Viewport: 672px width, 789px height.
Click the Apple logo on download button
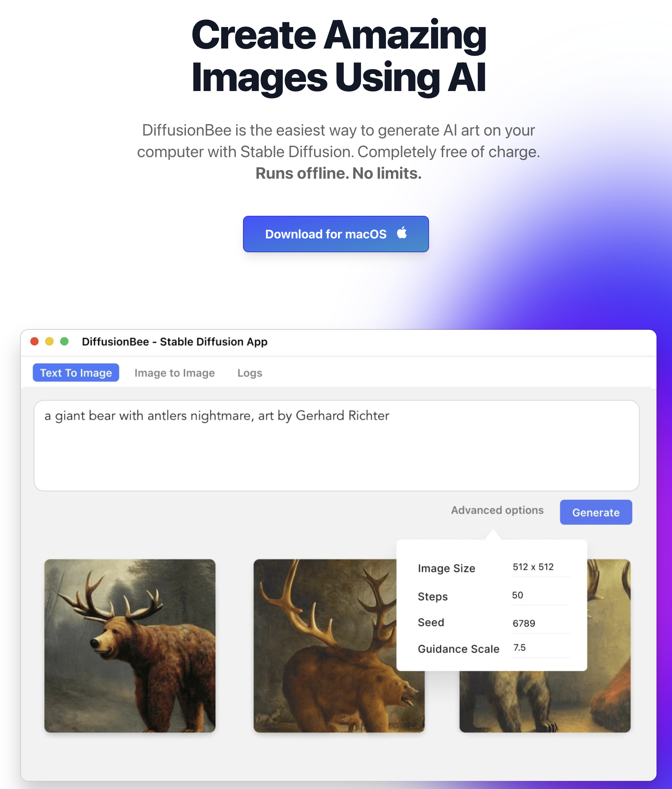click(x=402, y=233)
